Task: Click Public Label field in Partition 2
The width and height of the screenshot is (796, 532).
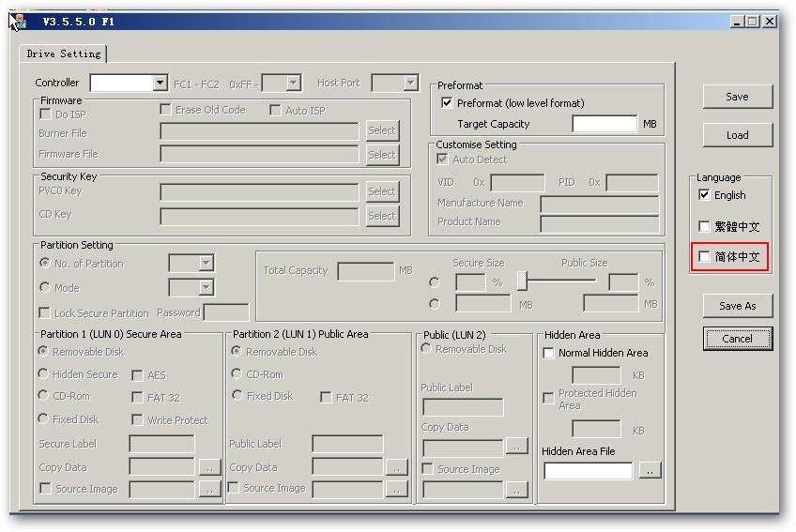Action: point(347,444)
